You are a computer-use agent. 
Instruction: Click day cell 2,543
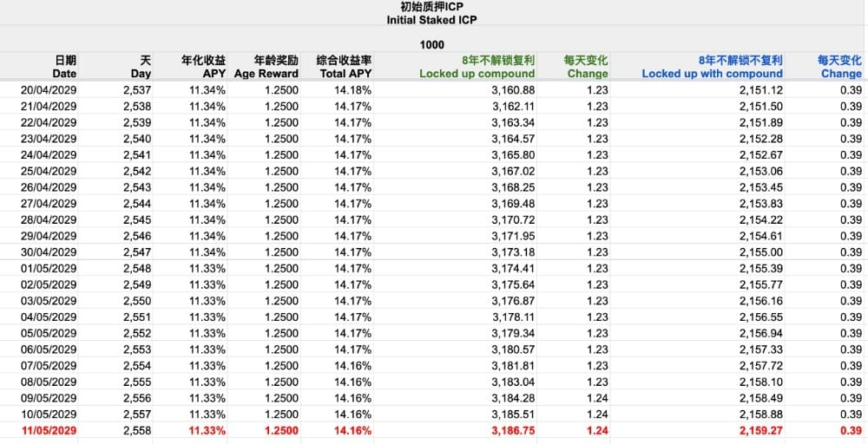click(x=137, y=187)
